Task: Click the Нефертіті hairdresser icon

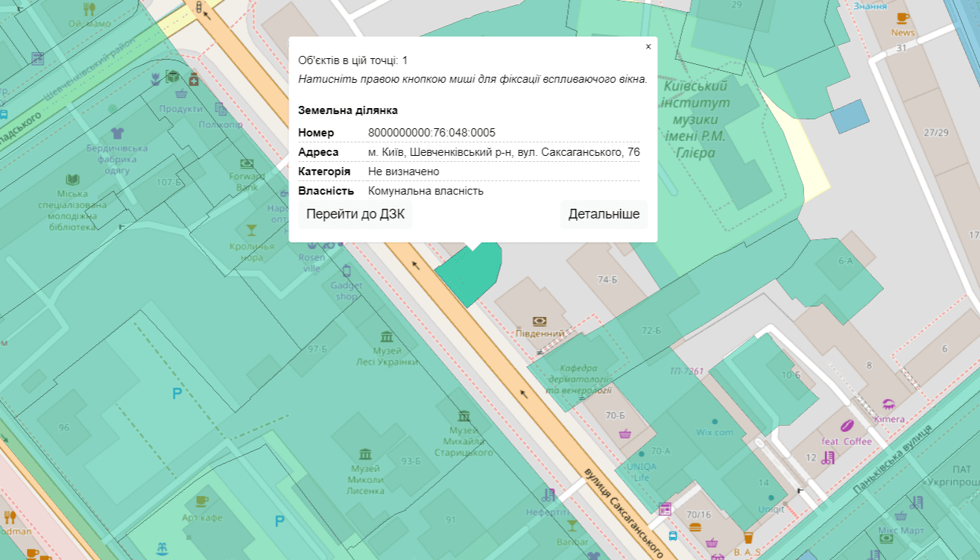Action: tap(550, 494)
